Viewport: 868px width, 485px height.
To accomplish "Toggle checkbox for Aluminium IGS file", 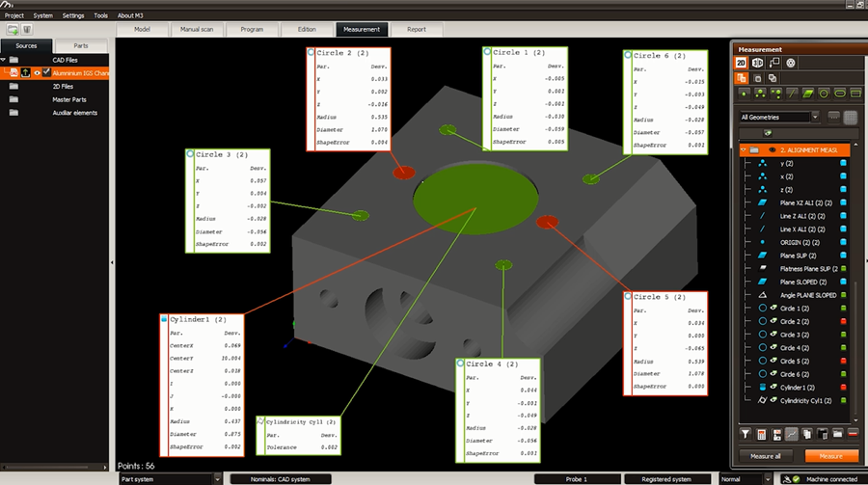I will point(46,72).
